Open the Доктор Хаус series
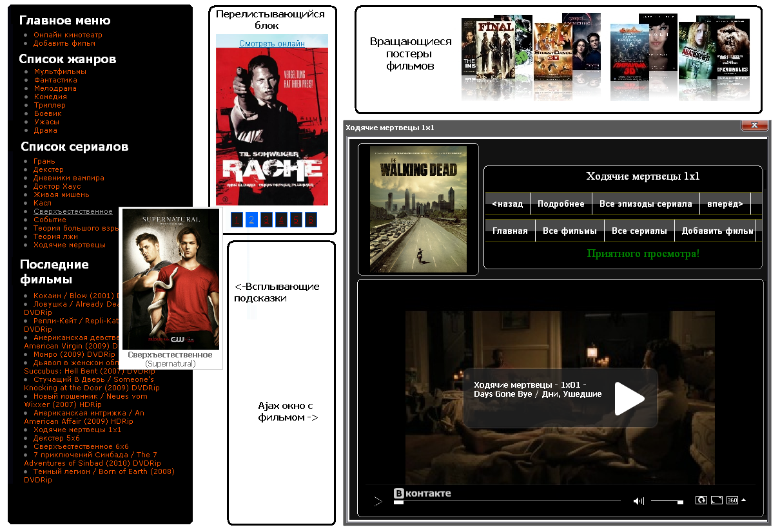Image resolution: width=780 pixels, height=532 pixels. pyautogui.click(x=57, y=186)
